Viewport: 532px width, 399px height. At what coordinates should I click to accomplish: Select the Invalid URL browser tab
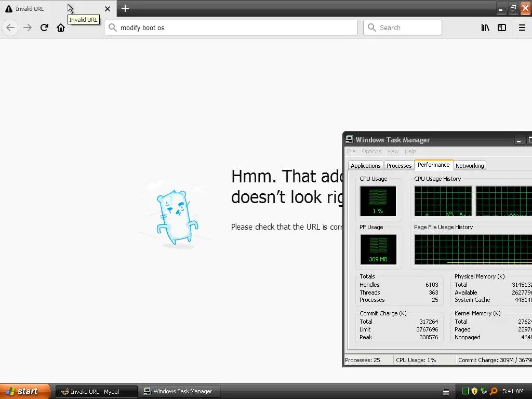58,9
